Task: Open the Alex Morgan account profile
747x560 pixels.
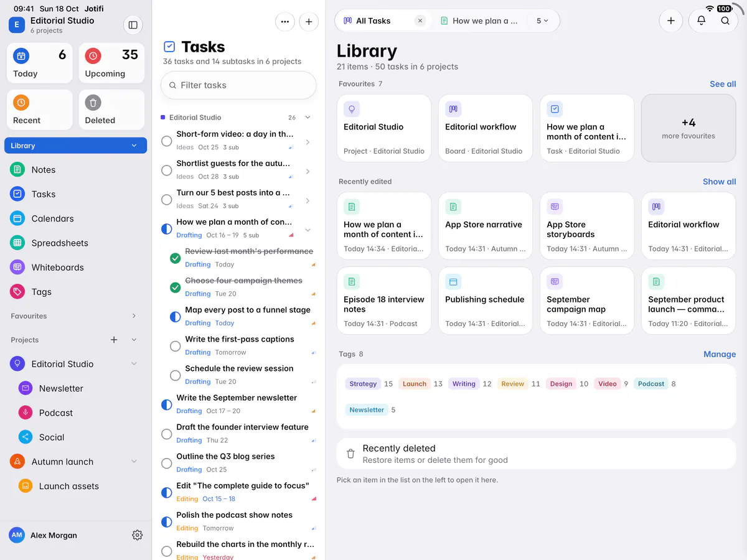Action: pos(44,535)
